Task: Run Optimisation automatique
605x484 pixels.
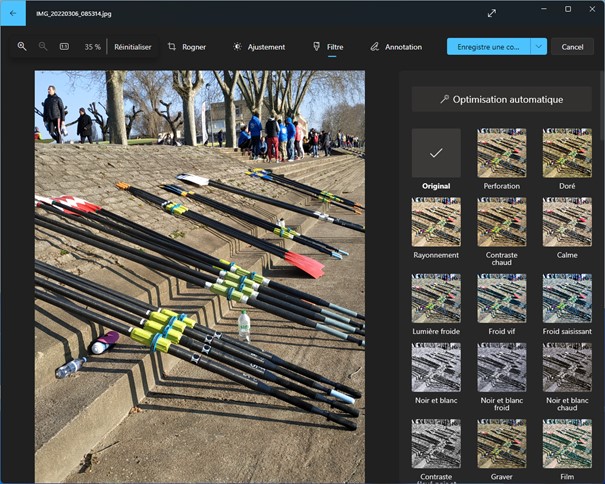Action: point(501,99)
